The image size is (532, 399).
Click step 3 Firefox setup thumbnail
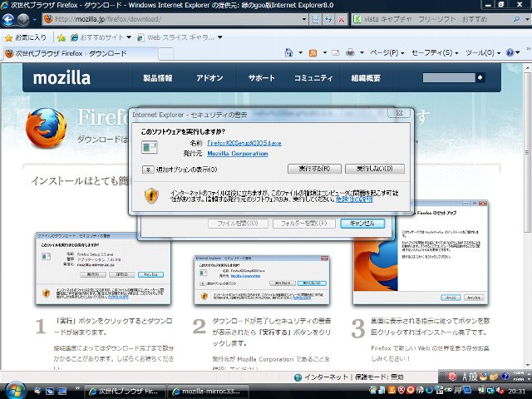click(x=421, y=253)
